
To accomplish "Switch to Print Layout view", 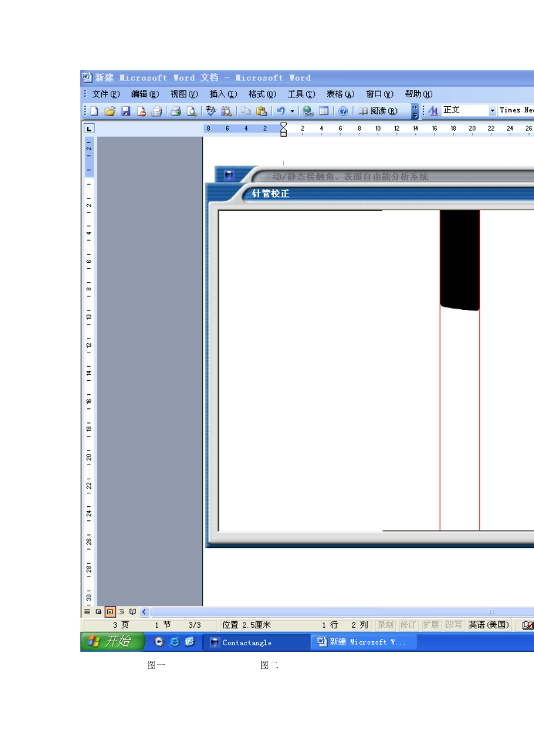I will click(x=110, y=612).
